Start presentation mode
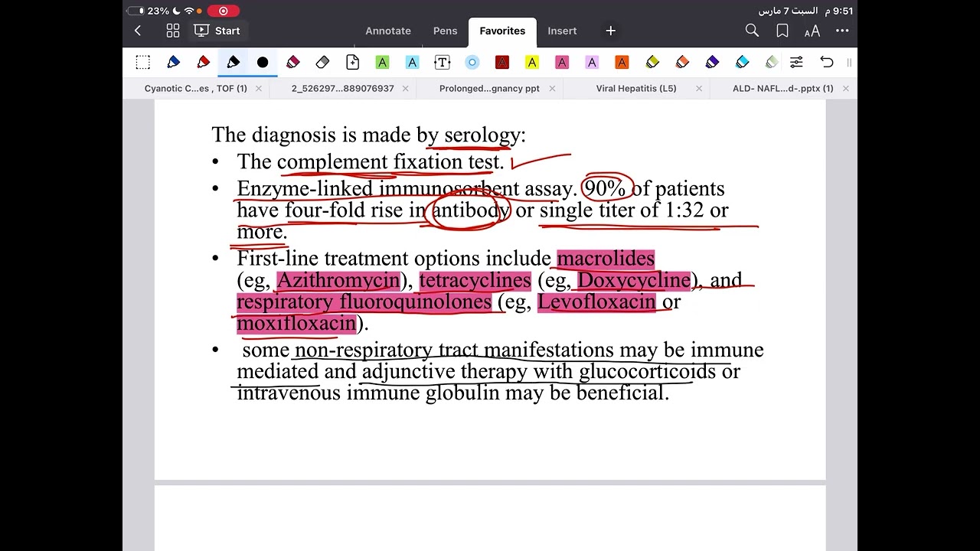The image size is (980, 551). [x=217, y=31]
